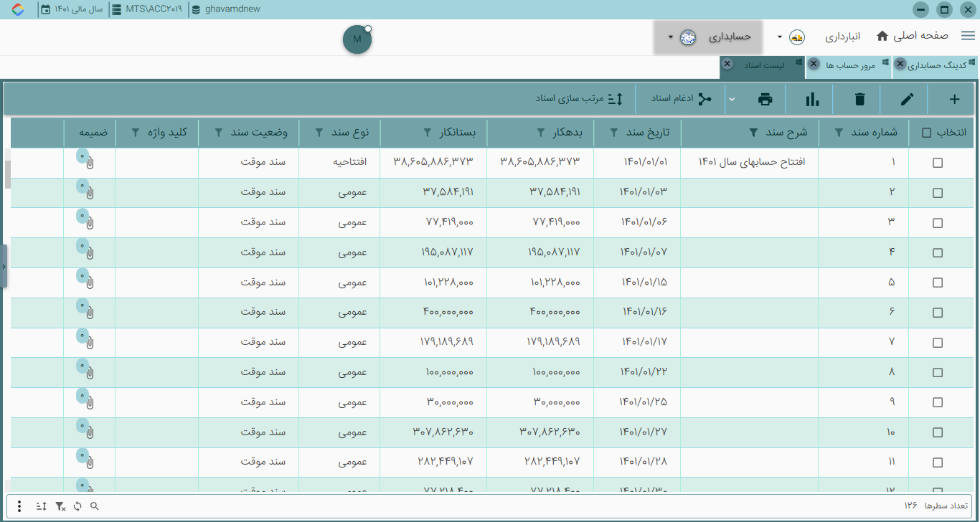Open filter on بستانکار column
Screen dimensions: 980x522
pyautogui.click(x=428, y=133)
